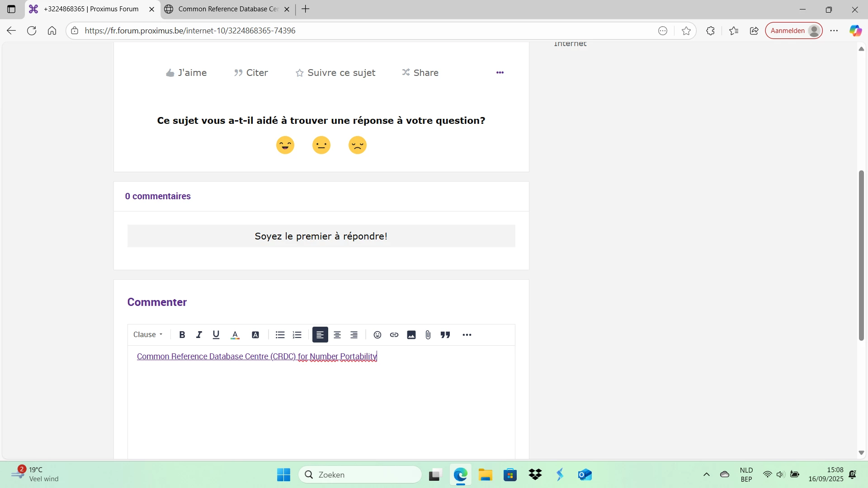
Task: Click the browser address bar
Action: (362, 31)
